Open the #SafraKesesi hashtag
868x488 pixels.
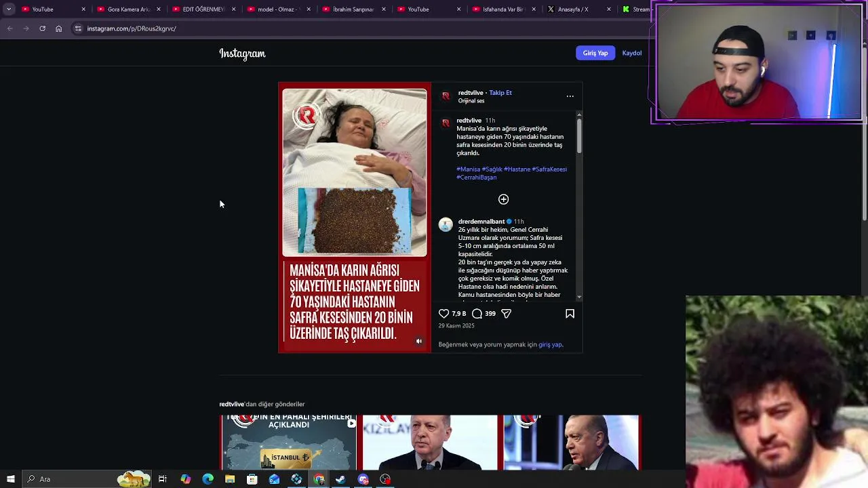point(549,169)
